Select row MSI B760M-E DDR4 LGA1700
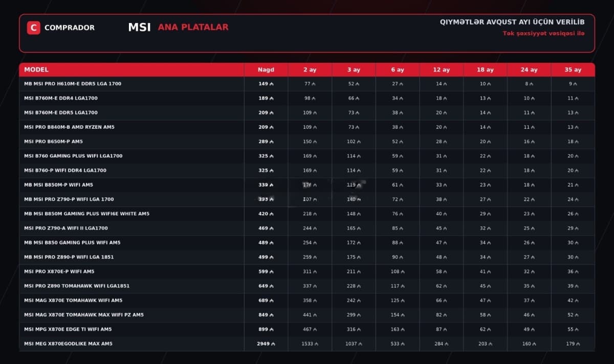The image size is (614, 364). tap(307, 98)
